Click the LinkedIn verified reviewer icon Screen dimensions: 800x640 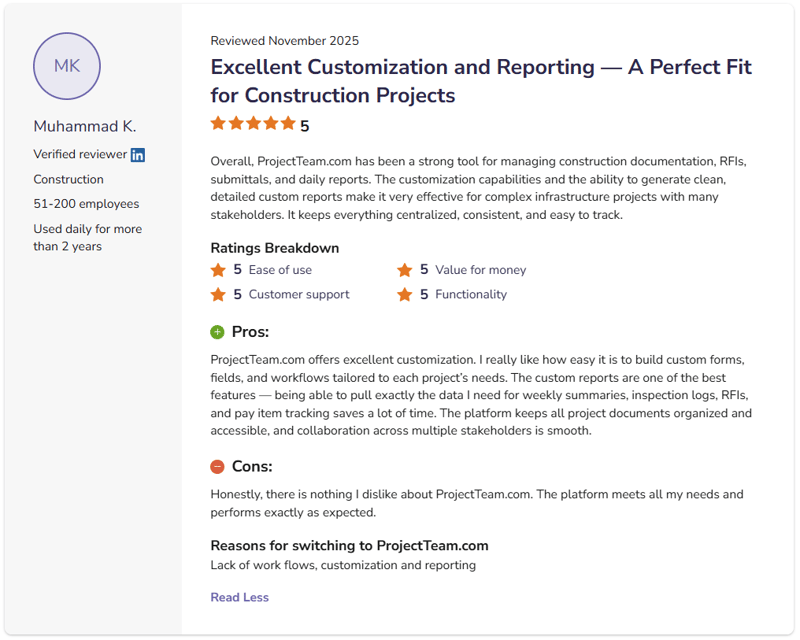click(x=138, y=155)
